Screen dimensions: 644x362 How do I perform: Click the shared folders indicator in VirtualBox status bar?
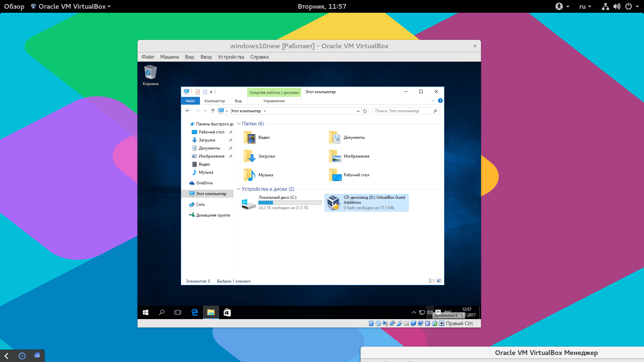[x=406, y=323]
